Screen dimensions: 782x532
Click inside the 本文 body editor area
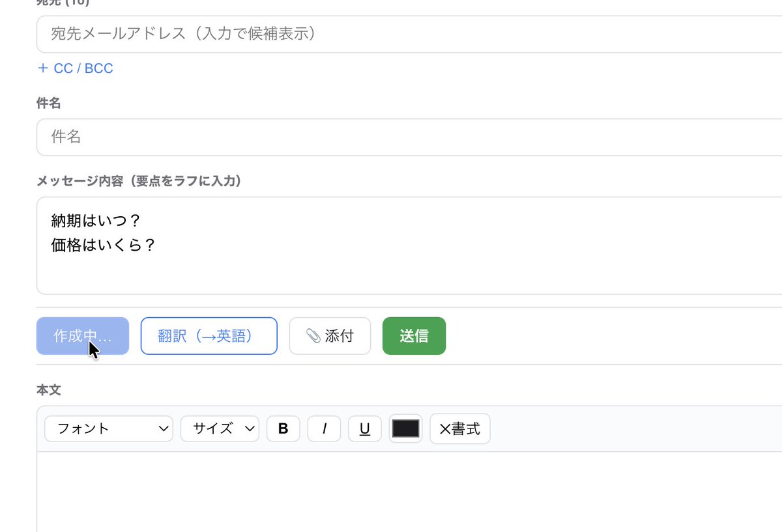409,492
